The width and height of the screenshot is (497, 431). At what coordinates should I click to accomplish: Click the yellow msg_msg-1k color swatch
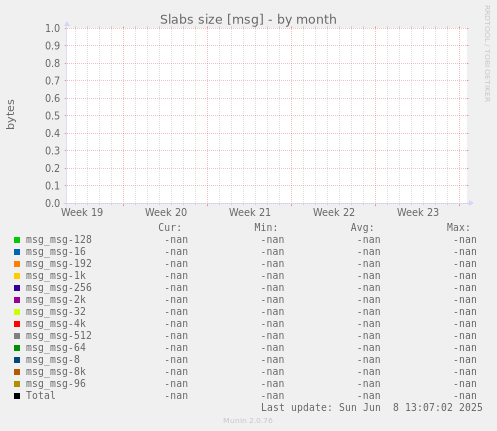coord(17,276)
